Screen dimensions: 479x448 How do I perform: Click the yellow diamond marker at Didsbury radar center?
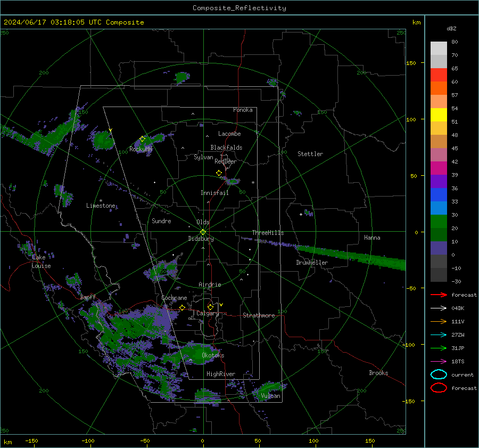coord(203,232)
